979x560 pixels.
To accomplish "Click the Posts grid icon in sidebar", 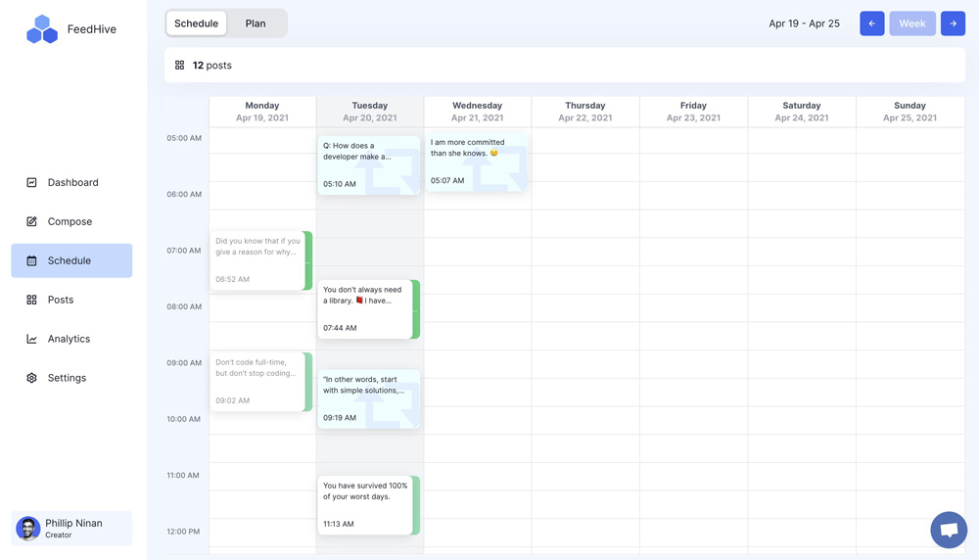I will tap(31, 300).
